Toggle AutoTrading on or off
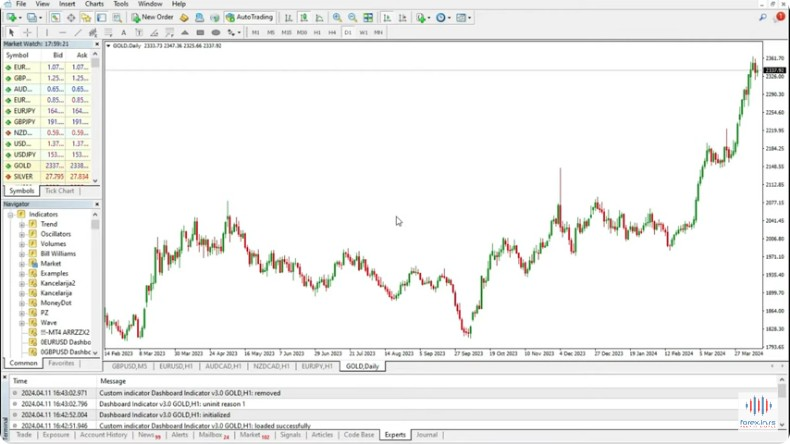Image resolution: width=790 pixels, height=444 pixels. (x=249, y=18)
